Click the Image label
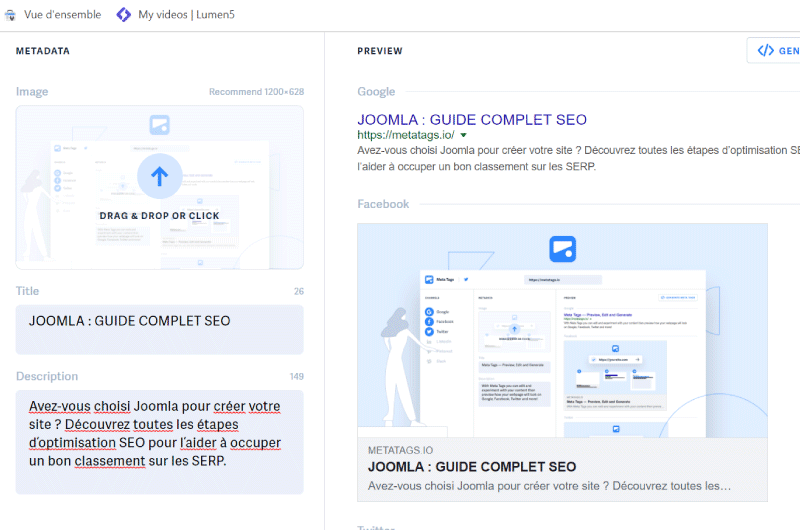 32,92
